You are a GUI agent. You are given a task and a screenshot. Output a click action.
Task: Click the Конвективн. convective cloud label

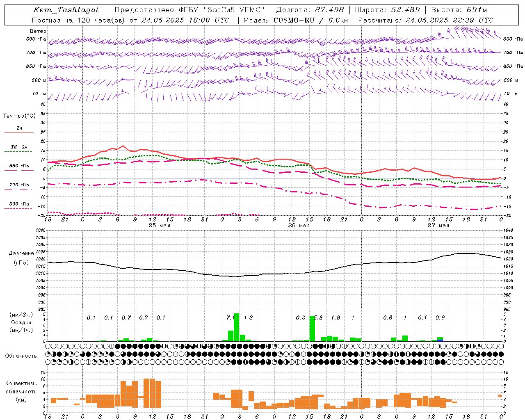(x=21, y=383)
